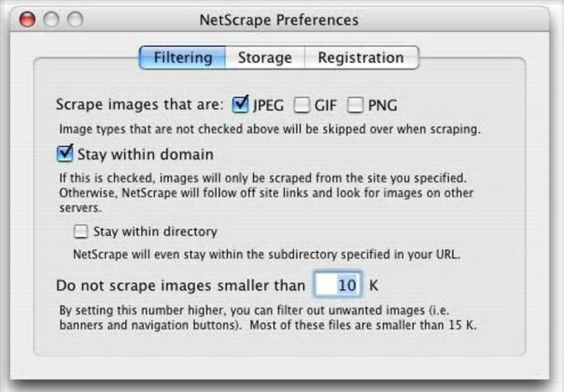This screenshot has height=392, width=564.
Task: Enable the GIF image type checkbox
Action: point(301,105)
